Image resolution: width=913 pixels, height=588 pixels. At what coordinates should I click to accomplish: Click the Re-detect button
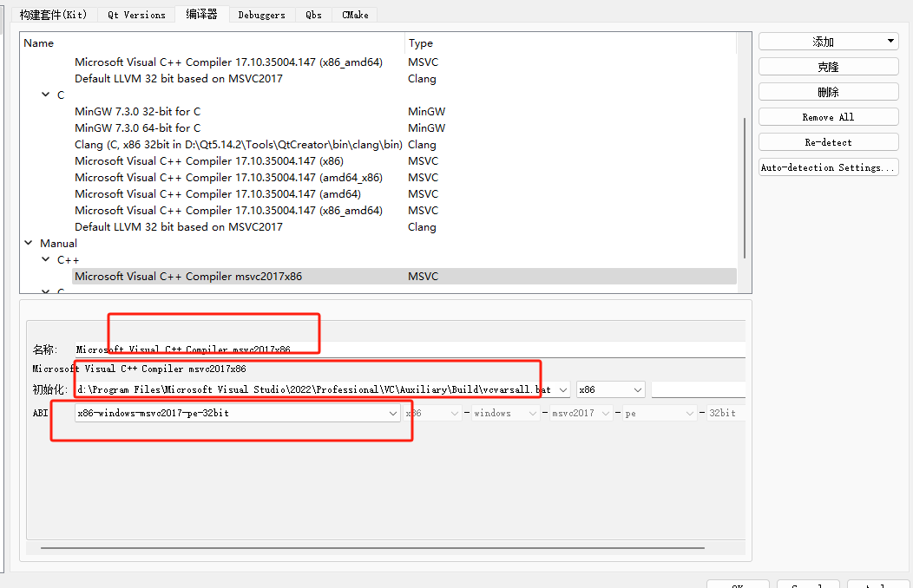pyautogui.click(x=828, y=142)
